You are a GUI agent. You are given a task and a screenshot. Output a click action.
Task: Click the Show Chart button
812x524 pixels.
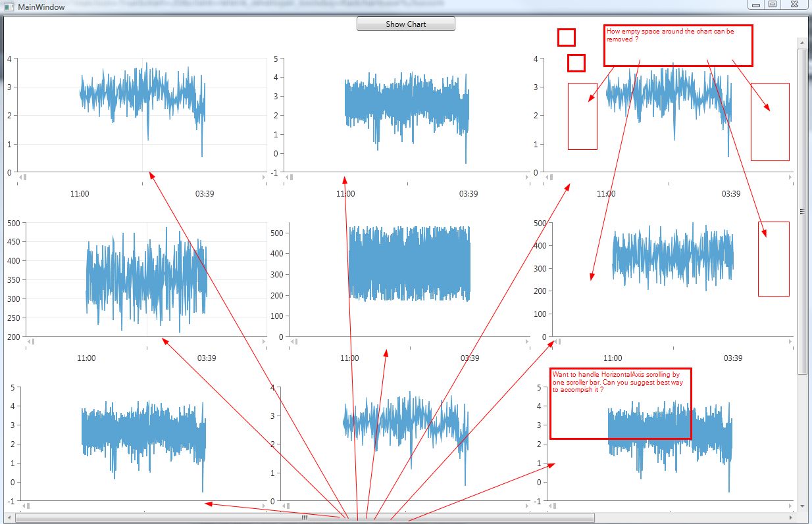click(x=406, y=24)
